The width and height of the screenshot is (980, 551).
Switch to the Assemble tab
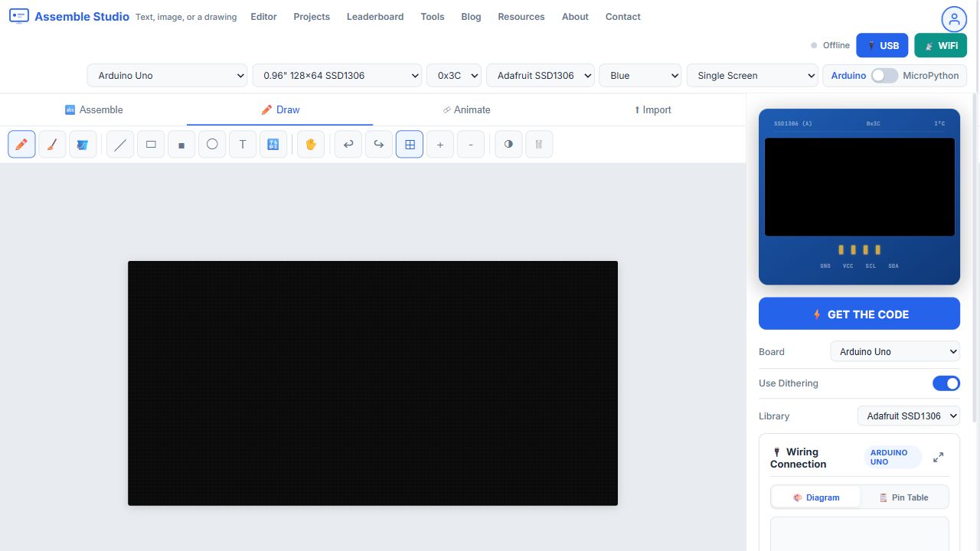93,110
